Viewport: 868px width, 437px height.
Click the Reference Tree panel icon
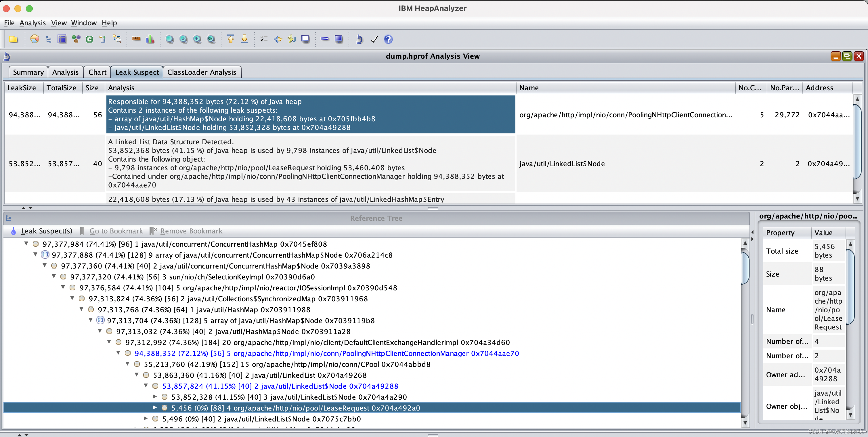8,218
